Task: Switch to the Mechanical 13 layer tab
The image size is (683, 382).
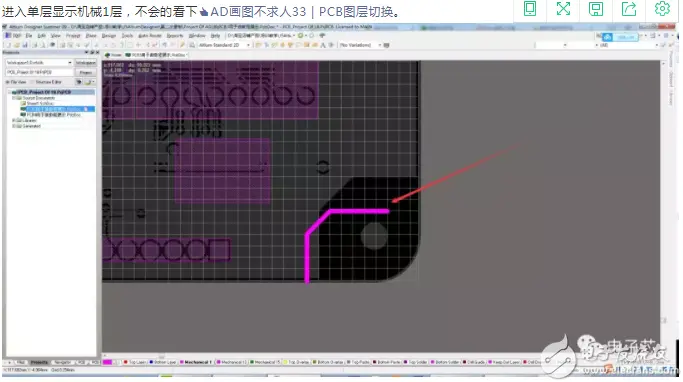Action: click(x=232, y=362)
